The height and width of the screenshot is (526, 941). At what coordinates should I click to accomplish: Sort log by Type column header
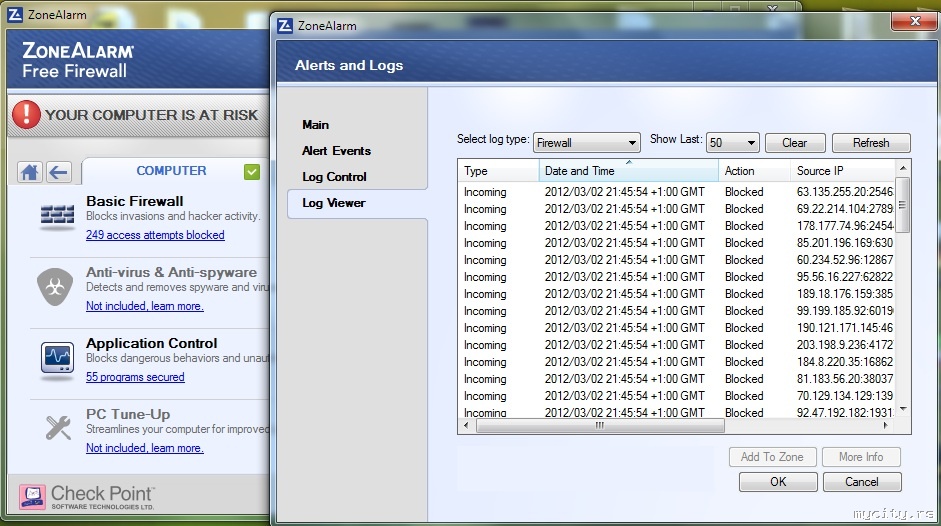[x=498, y=171]
